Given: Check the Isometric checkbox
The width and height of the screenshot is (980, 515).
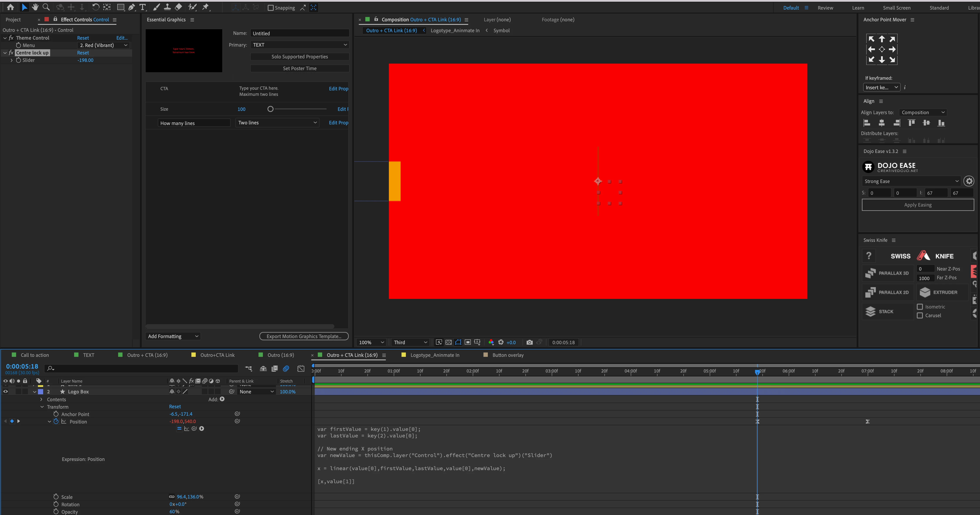Looking at the screenshot, I should pos(920,307).
